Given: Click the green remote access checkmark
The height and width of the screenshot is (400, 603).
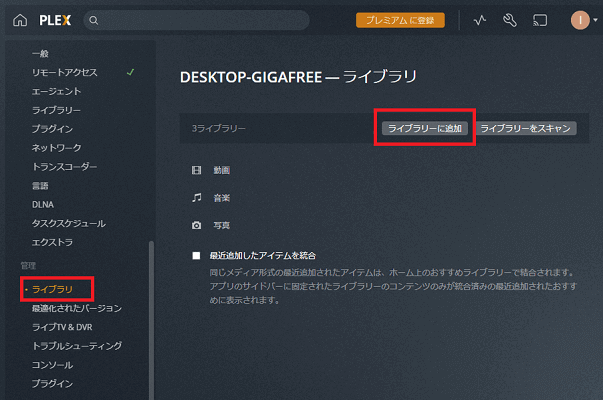Looking at the screenshot, I should pos(130,72).
